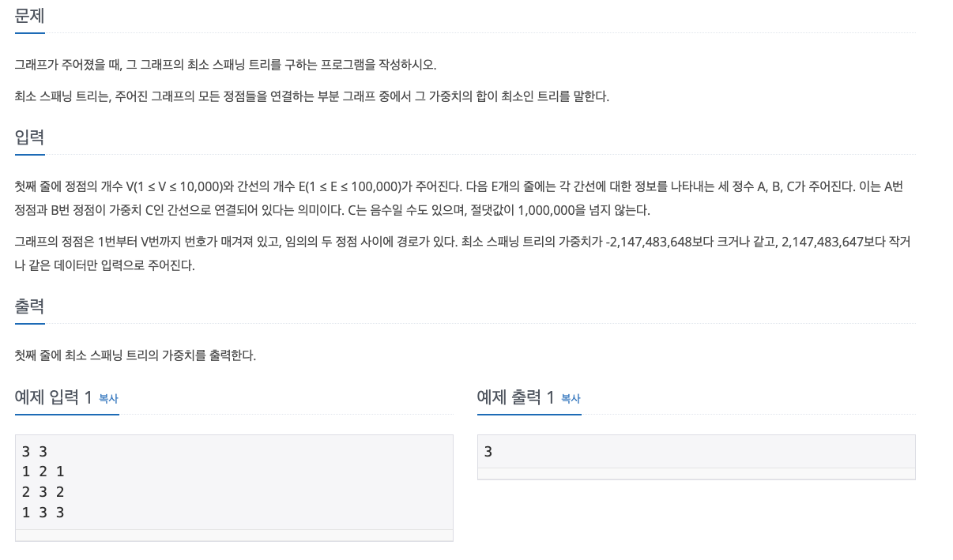953x560 pixels.
Task: Copy sample output 1 with 복사 link
Action: point(571,399)
